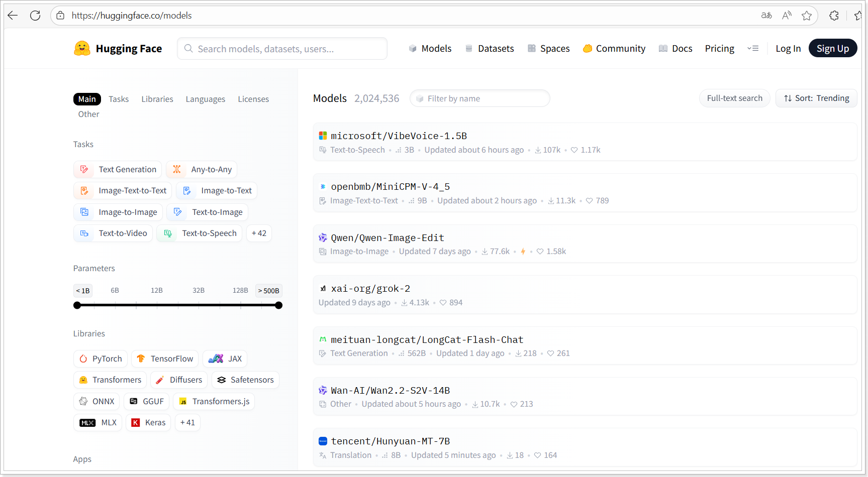Click the Hugging Face emoji logo
Image resolution: width=868 pixels, height=477 pixels.
pos(82,48)
